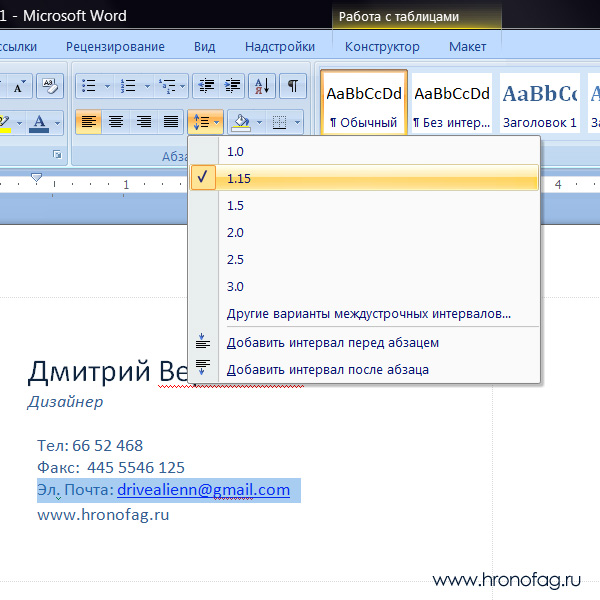Click the Дизайнер subtitle text
The height and width of the screenshot is (600, 600).
[x=65, y=402]
